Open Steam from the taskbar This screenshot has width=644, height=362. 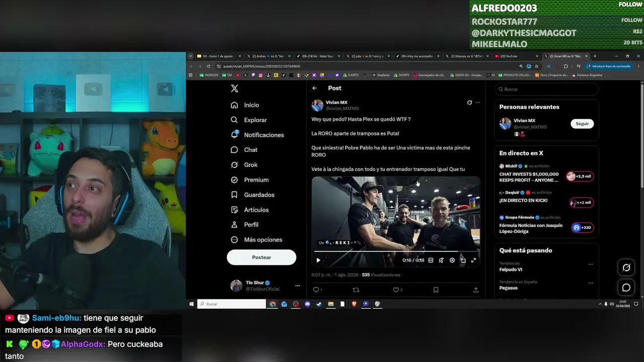click(319, 304)
